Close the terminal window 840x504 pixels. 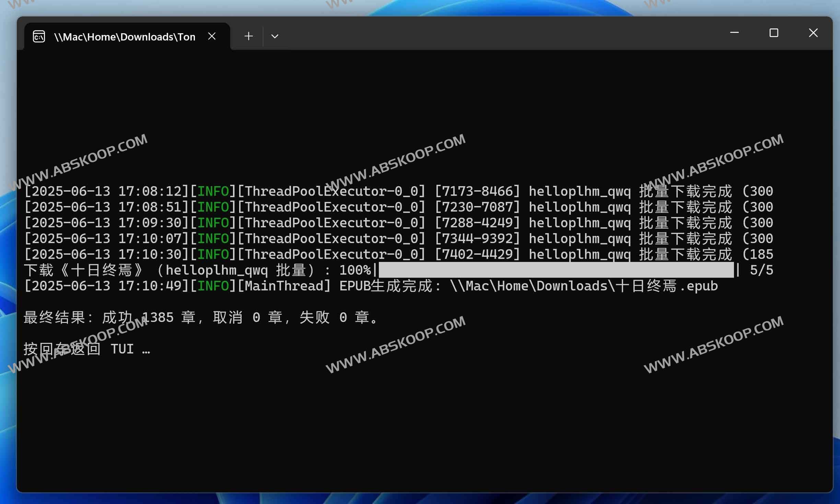(813, 33)
